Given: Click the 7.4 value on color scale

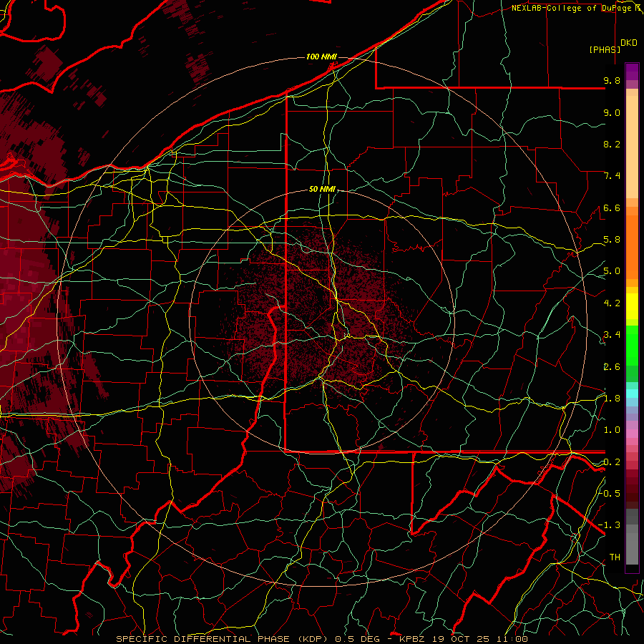Looking at the screenshot, I should pos(612,176).
